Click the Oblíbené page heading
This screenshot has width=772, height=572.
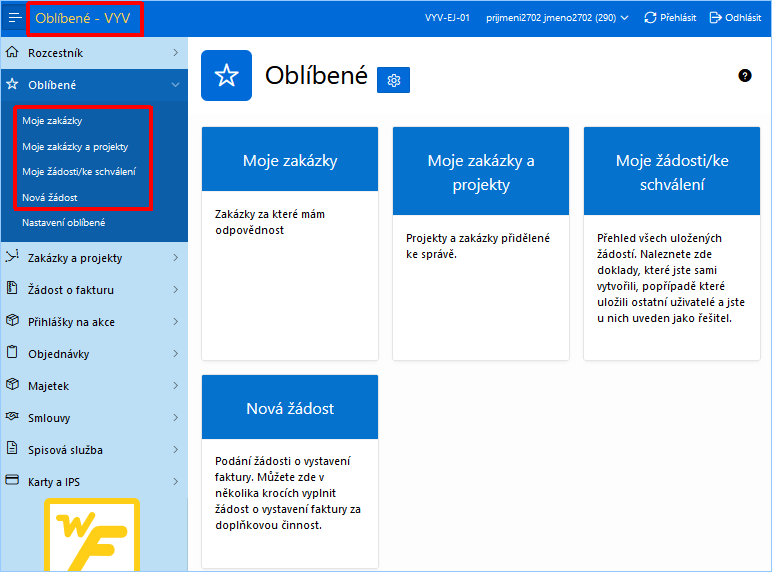click(x=316, y=76)
